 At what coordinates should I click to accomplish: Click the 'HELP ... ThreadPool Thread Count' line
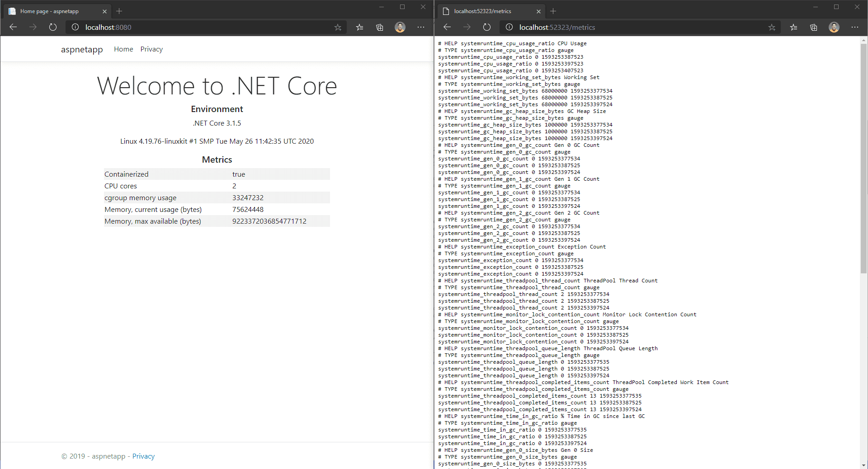(547, 281)
